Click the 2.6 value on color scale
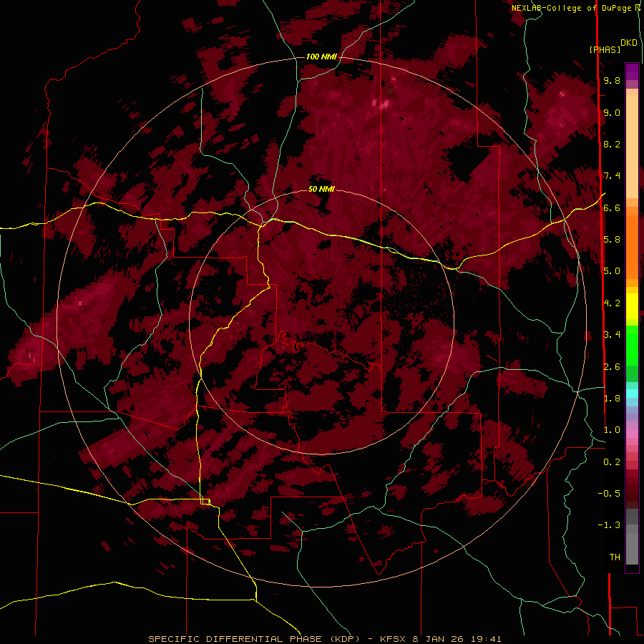Image resolution: width=644 pixels, height=644 pixels. (612, 366)
